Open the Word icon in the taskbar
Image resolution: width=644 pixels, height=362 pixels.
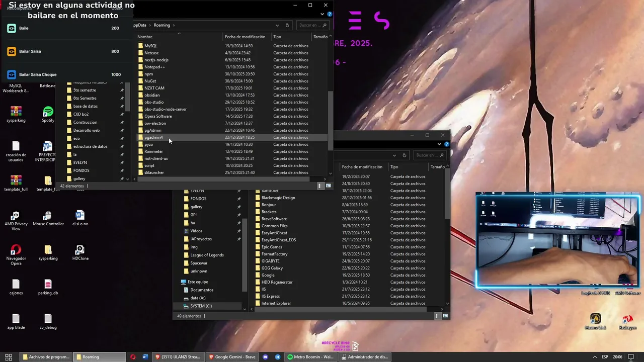[x=145, y=357]
